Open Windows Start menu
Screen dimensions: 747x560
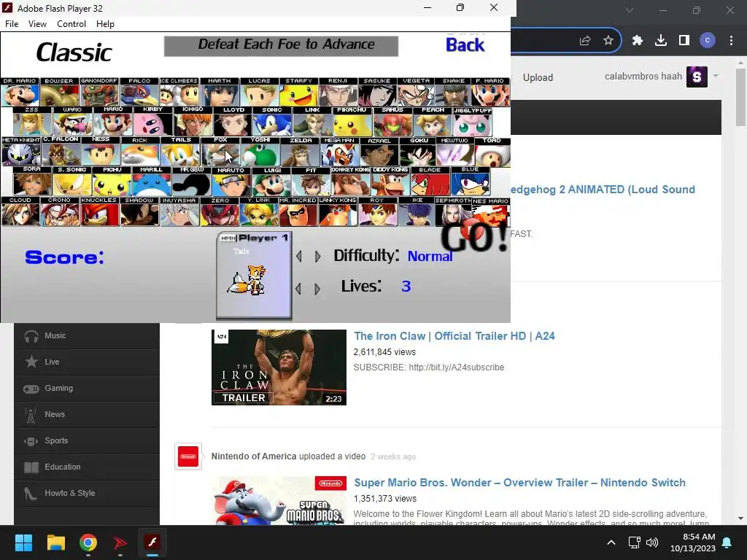pyautogui.click(x=23, y=542)
